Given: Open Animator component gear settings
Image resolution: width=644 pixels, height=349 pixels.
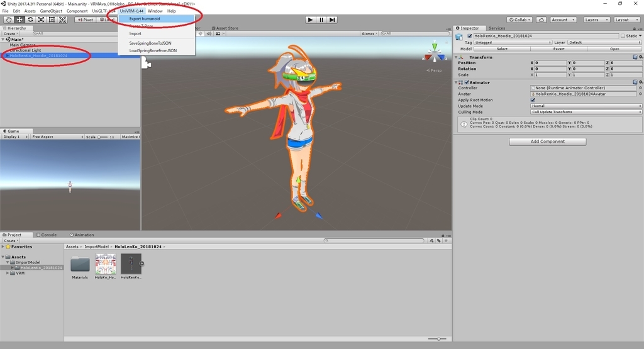Looking at the screenshot, I should 640,82.
